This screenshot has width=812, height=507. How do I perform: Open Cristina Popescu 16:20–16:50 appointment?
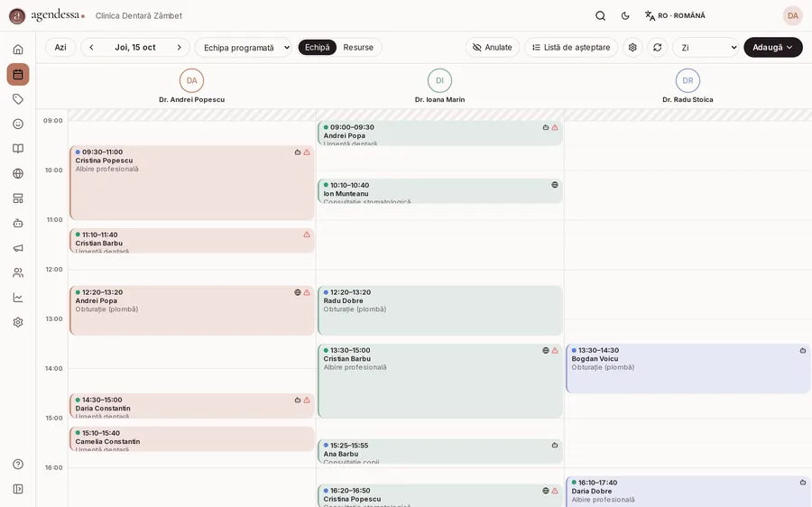pos(440,495)
